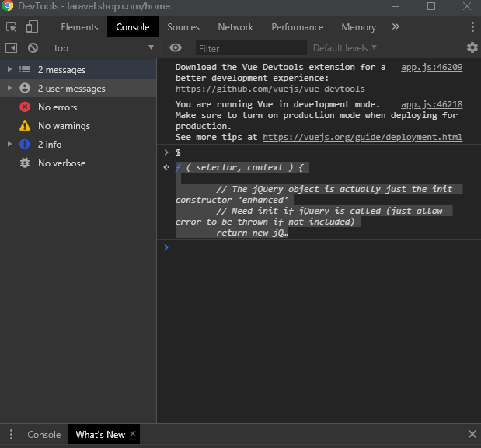This screenshot has height=448, width=481.
Task: Maximize the DevTools window
Action: point(431,6)
